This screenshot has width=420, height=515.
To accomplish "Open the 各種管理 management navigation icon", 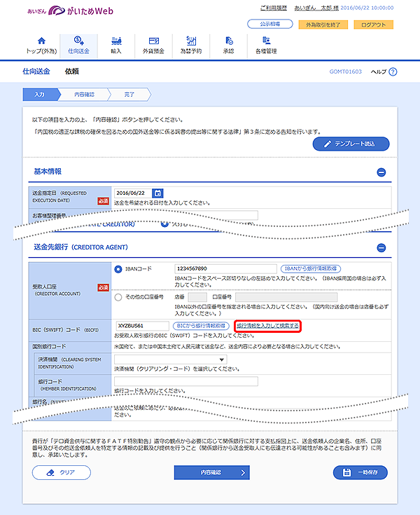I will pos(266,42).
